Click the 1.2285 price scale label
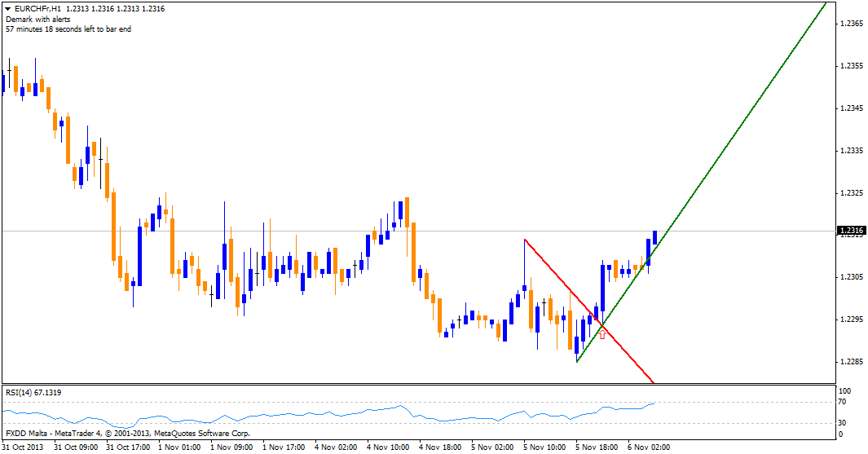 click(852, 361)
